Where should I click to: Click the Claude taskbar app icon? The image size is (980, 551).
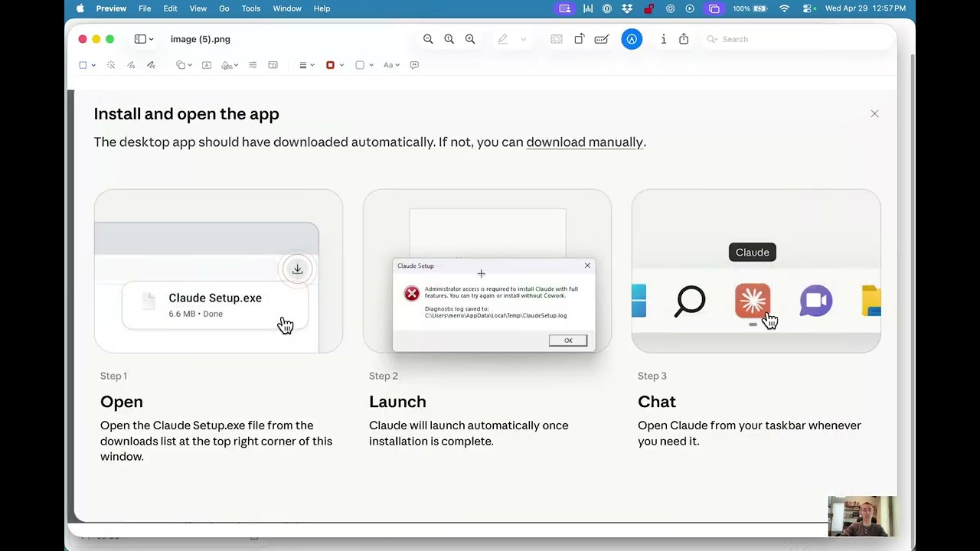point(753,301)
